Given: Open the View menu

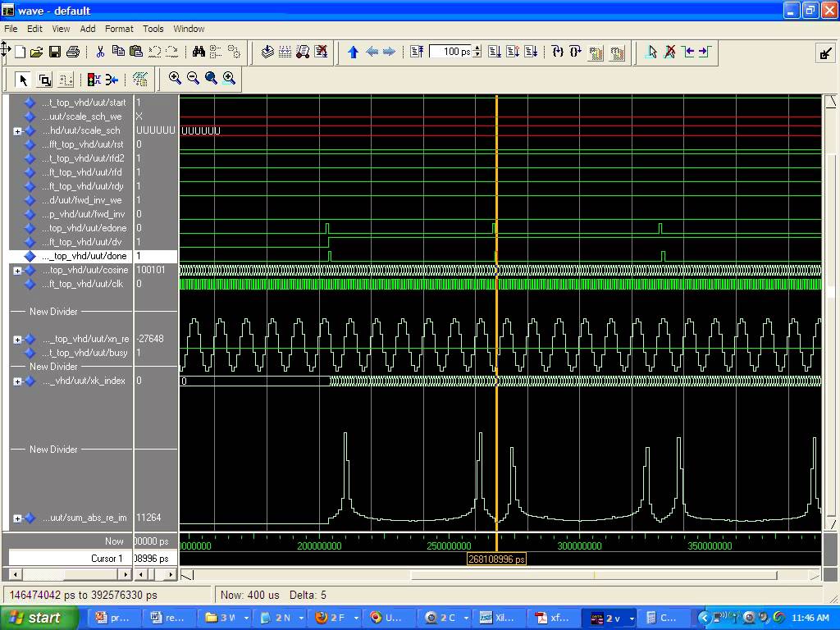Looking at the screenshot, I should coord(61,29).
